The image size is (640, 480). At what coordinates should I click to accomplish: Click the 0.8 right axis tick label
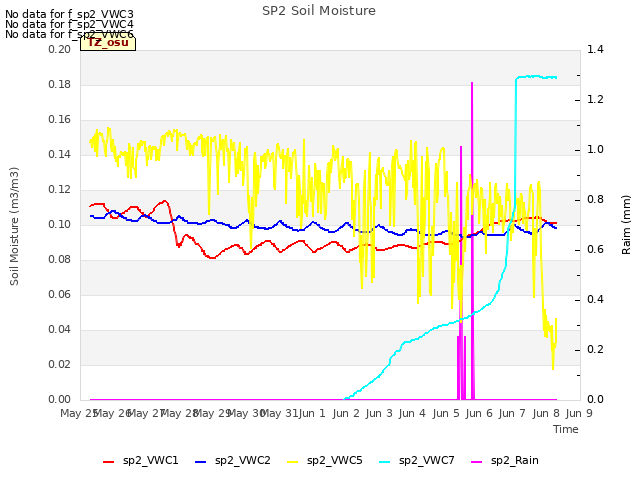(595, 200)
